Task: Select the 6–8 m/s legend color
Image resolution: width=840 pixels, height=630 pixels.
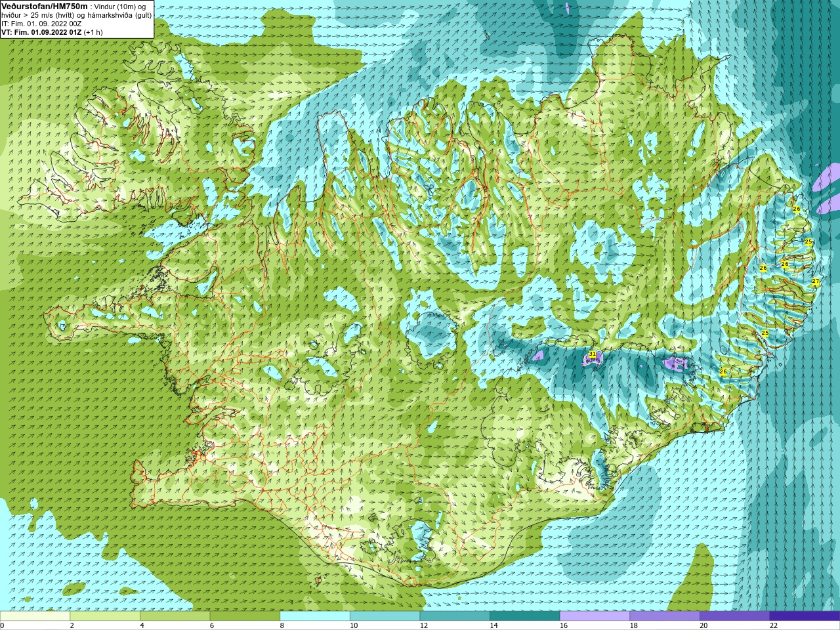Action: [x=245, y=616]
